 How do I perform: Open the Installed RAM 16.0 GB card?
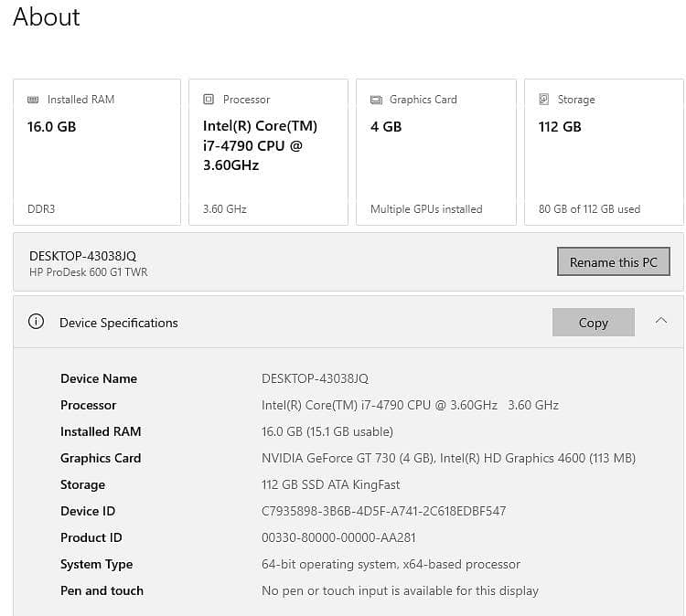tap(97, 152)
